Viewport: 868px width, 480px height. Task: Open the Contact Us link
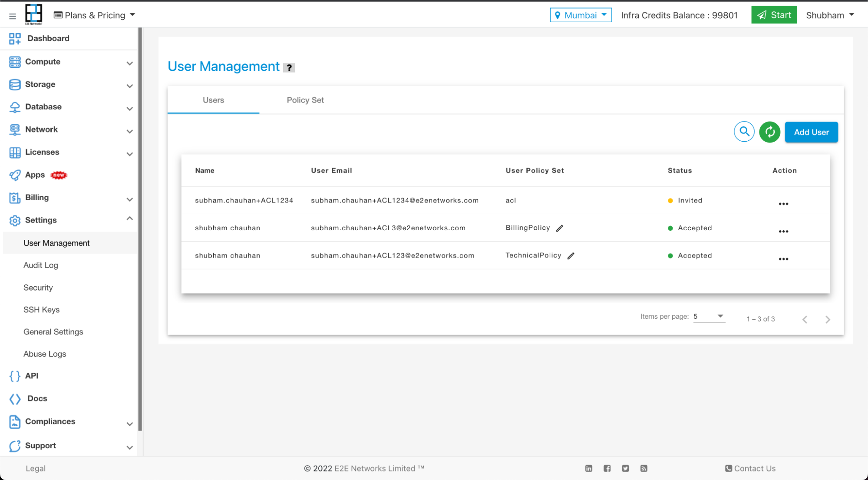point(750,468)
